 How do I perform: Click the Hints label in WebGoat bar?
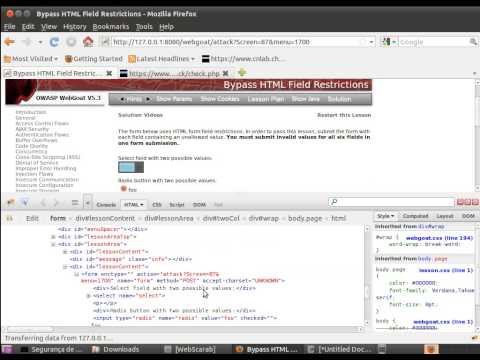click(134, 99)
